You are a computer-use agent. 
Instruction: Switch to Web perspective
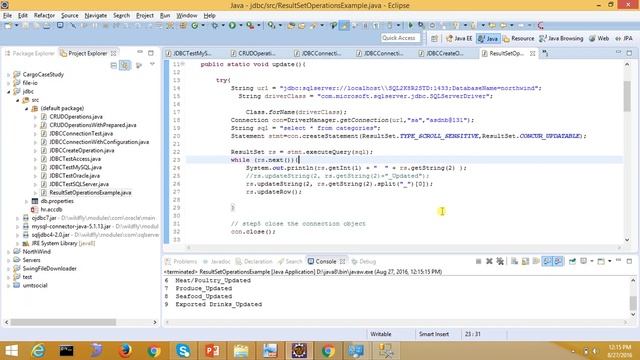599,38
